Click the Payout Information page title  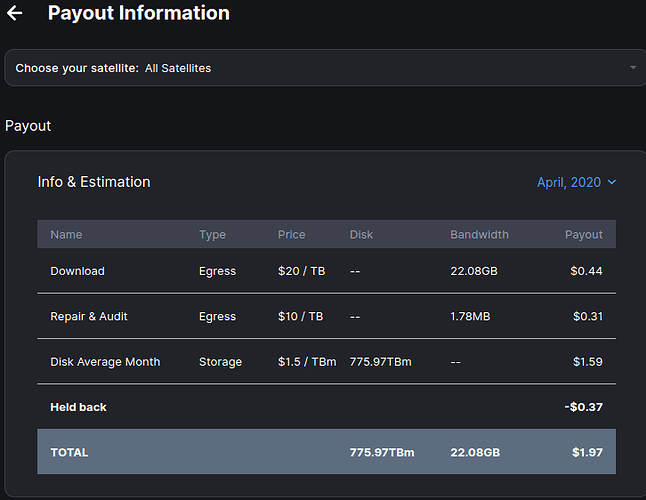139,14
